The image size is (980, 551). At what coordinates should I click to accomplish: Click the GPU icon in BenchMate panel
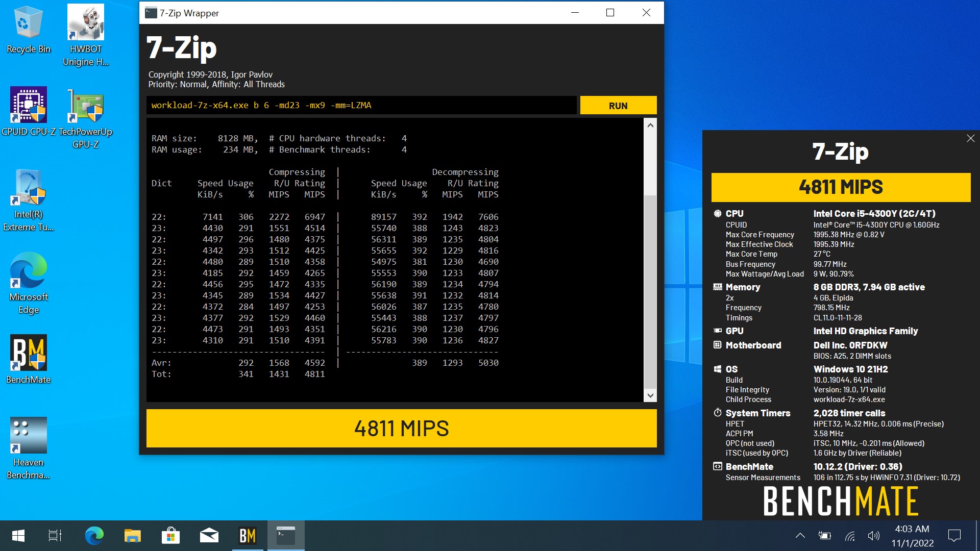click(x=718, y=331)
